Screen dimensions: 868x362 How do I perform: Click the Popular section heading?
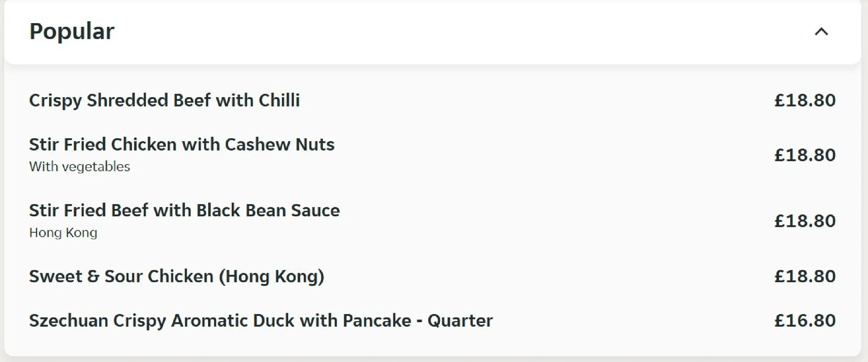pyautogui.click(x=72, y=32)
